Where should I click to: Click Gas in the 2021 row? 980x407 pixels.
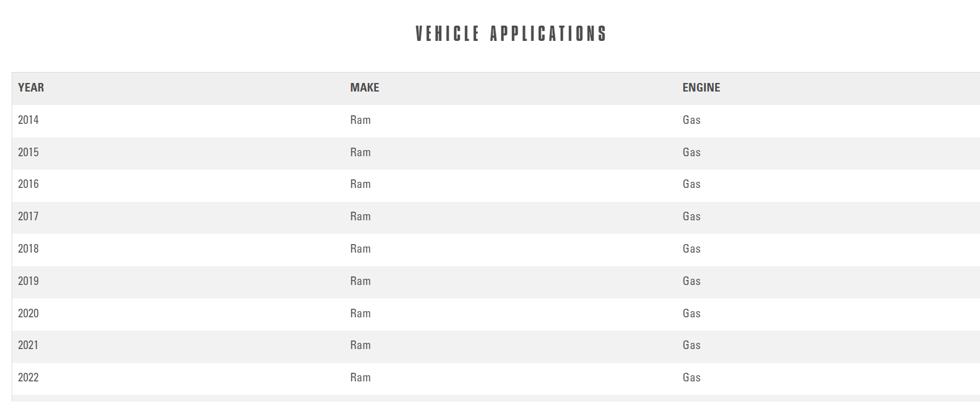tap(691, 345)
